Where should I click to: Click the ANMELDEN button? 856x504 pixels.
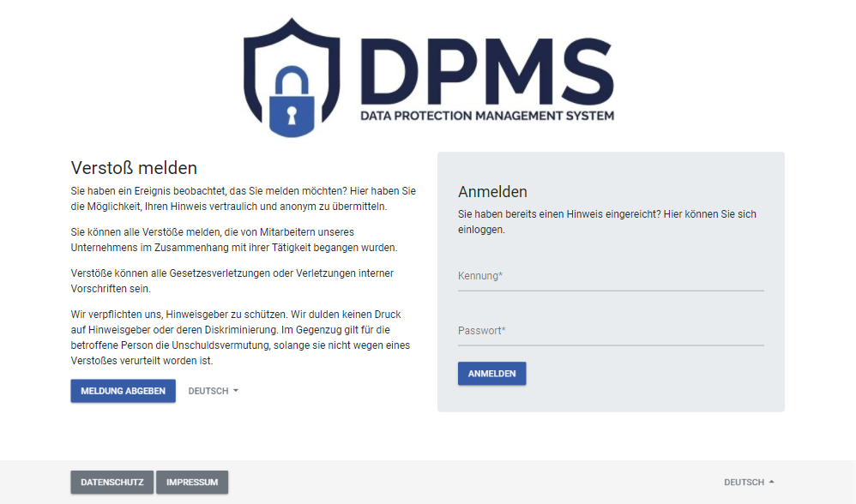pos(491,374)
